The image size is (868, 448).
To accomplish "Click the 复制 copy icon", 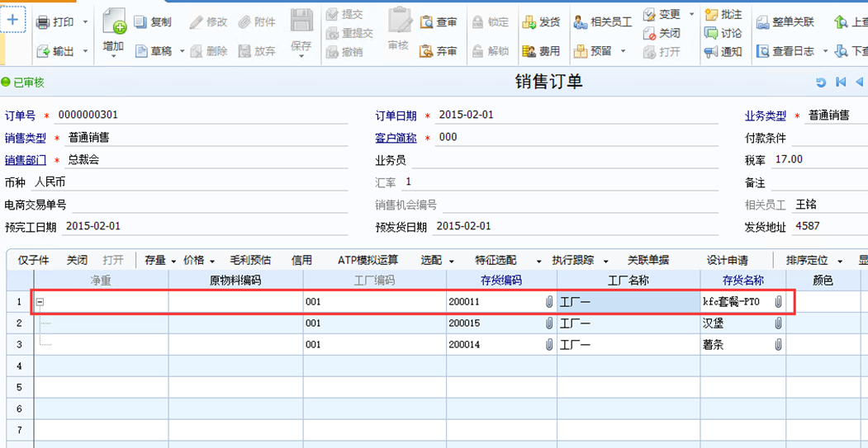I will (140, 22).
